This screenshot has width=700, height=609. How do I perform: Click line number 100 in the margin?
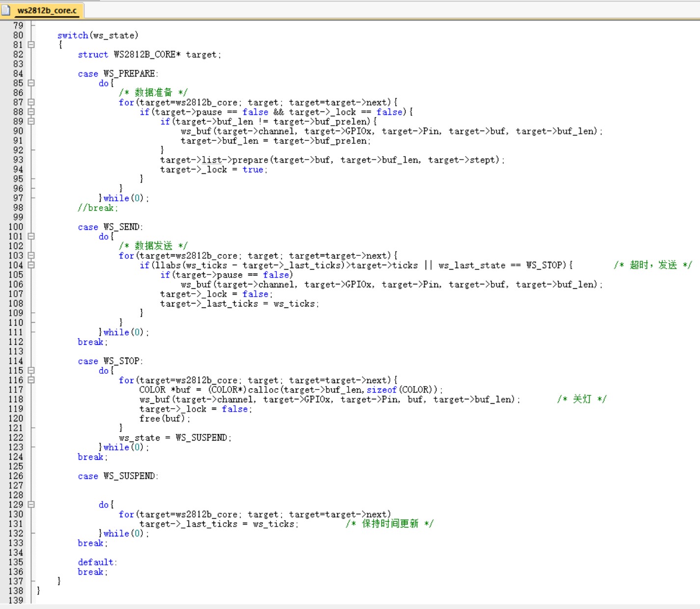coord(16,227)
